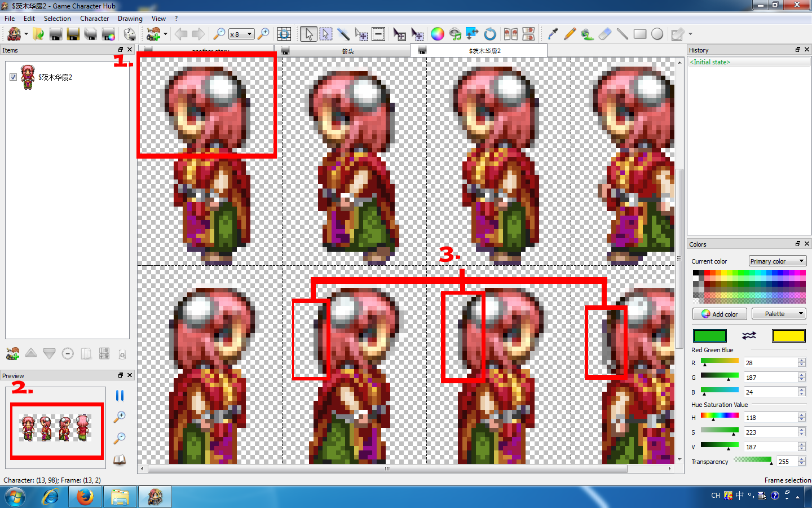Adjust the Transparency slider
This screenshot has width=812, height=508.
coord(753,461)
